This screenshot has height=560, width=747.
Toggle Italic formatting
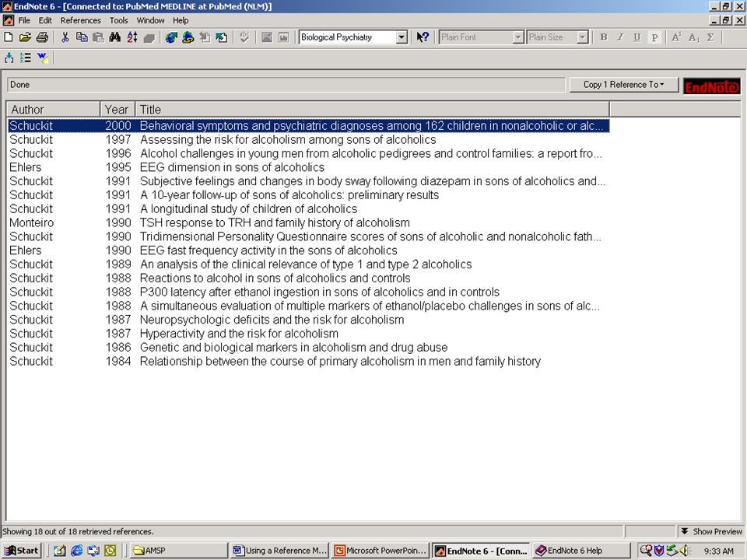tap(620, 37)
